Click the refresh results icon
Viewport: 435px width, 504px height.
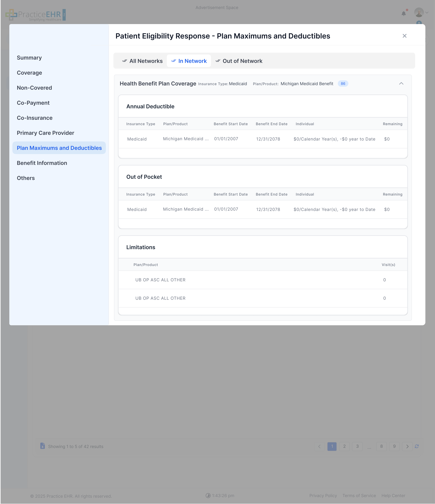417,446
